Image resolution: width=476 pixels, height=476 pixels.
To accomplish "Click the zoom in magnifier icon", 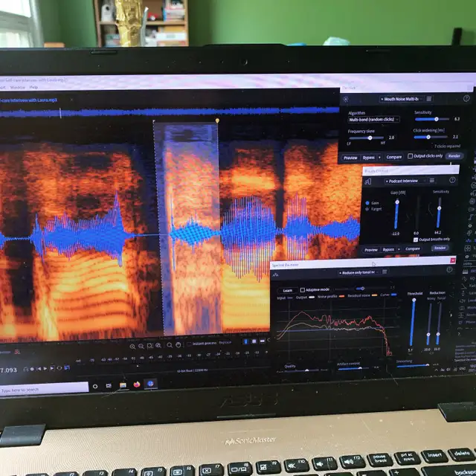I will (132, 347).
